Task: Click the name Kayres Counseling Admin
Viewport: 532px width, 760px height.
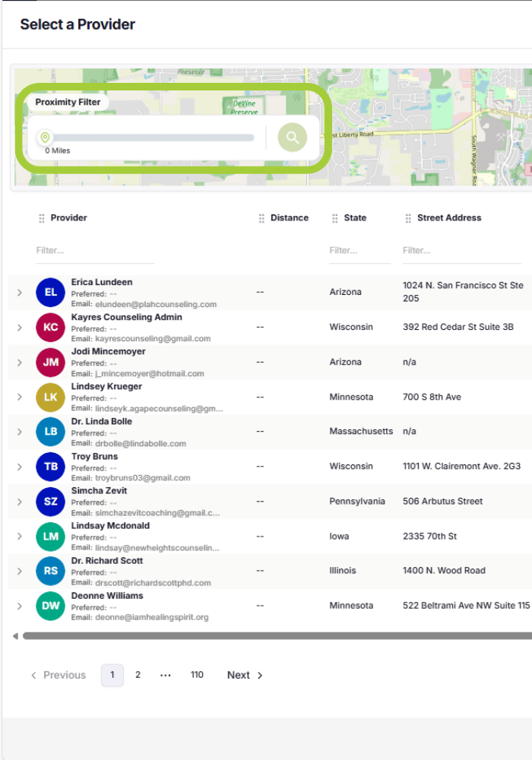Action: [126, 317]
